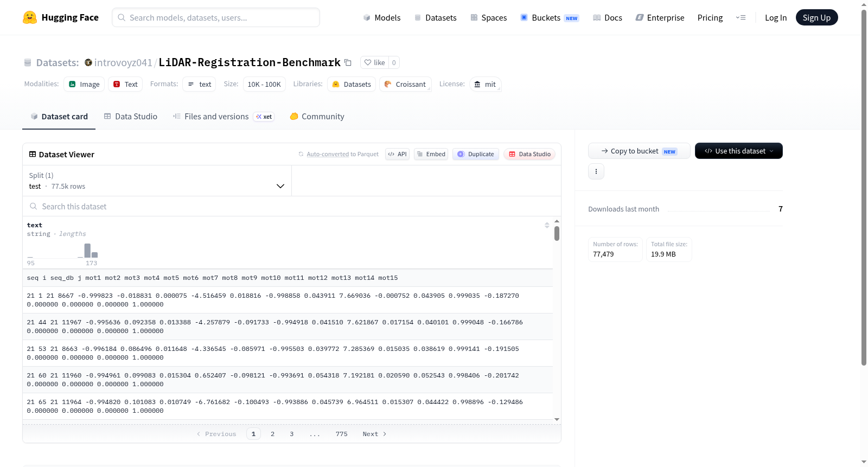The width and height of the screenshot is (868, 467).
Task: Open the navigation overflow menu icon
Action: click(741, 17)
